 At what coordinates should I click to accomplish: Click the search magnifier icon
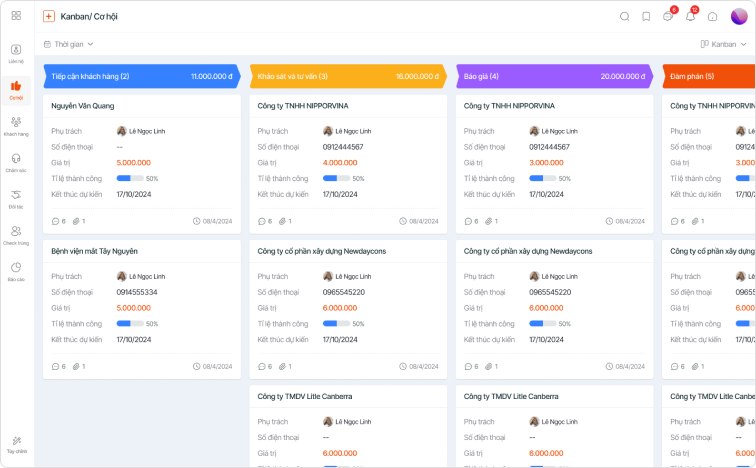pyautogui.click(x=624, y=16)
